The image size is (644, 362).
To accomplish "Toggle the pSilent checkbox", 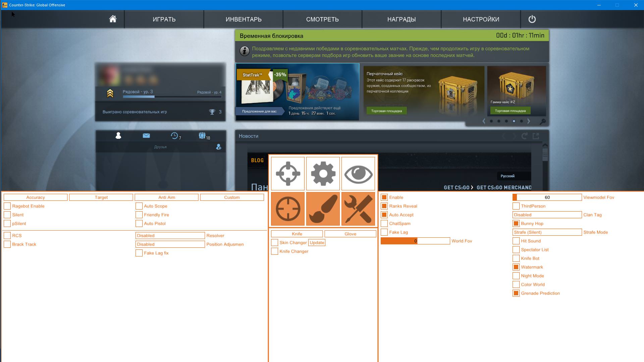I will click(x=7, y=224).
